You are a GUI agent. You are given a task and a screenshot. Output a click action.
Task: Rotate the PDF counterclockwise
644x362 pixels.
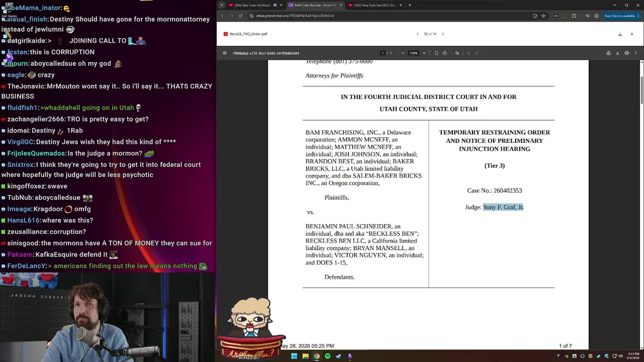pos(445,53)
